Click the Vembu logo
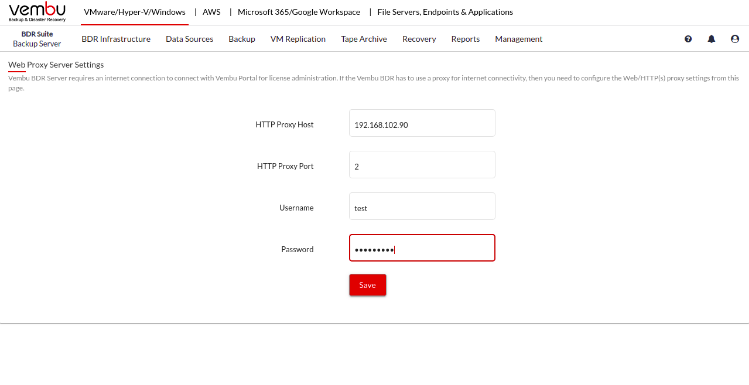 click(x=37, y=12)
